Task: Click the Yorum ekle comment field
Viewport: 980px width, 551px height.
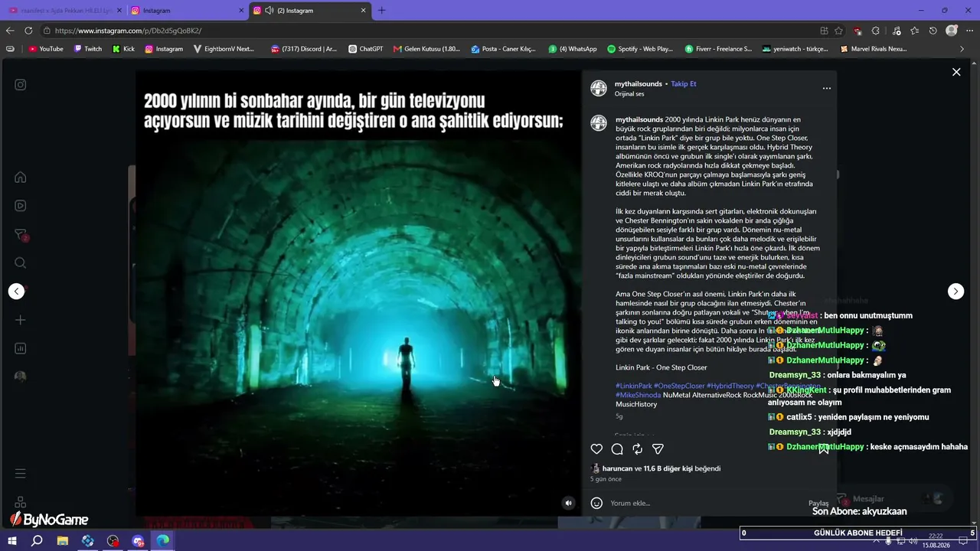Action: (704, 503)
